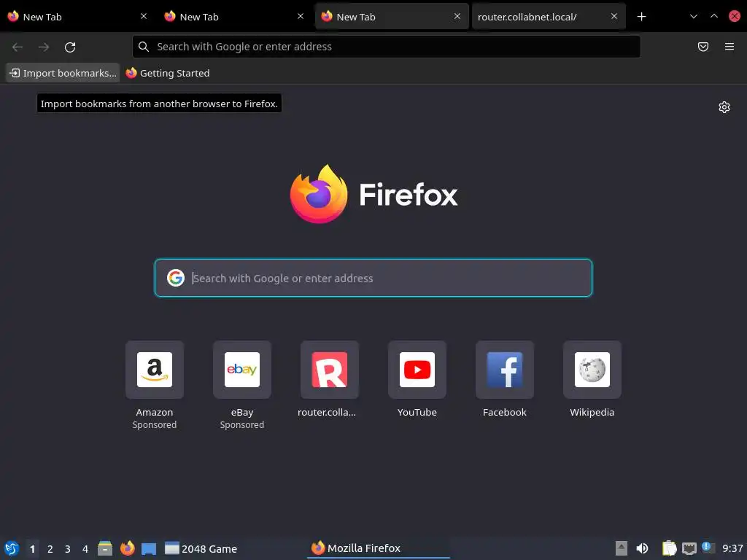
Task: Focus the toolbar address bar
Action: click(x=386, y=47)
